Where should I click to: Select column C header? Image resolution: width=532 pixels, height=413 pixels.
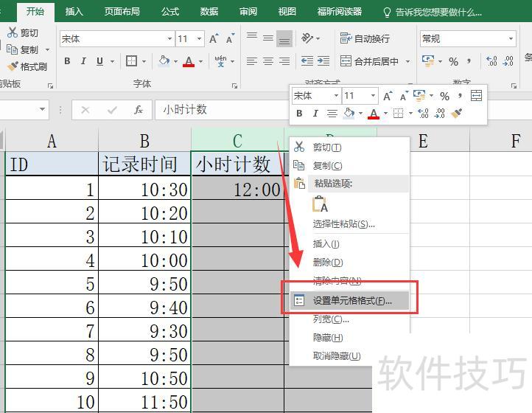click(x=237, y=140)
